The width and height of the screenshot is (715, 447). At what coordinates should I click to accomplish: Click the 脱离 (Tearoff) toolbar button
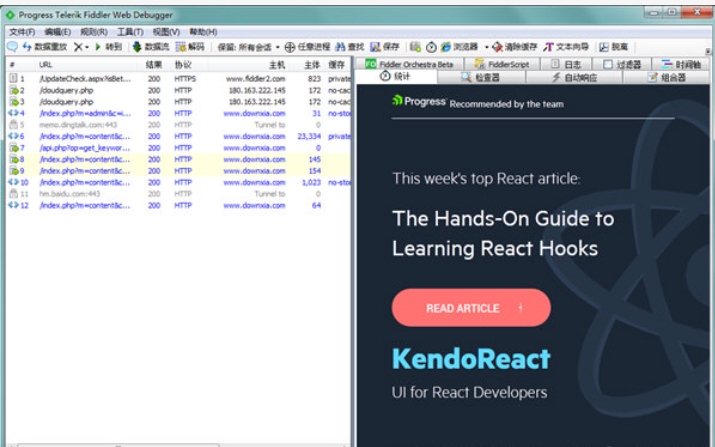coord(613,47)
